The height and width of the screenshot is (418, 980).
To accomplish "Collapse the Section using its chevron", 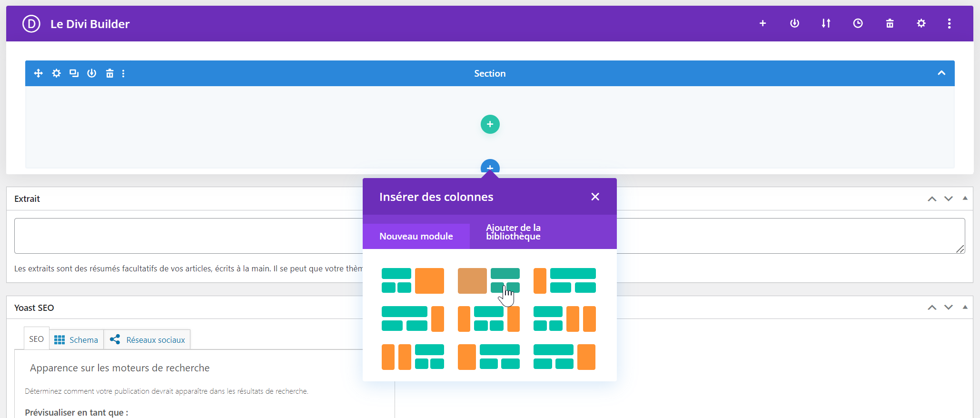I will (941, 73).
